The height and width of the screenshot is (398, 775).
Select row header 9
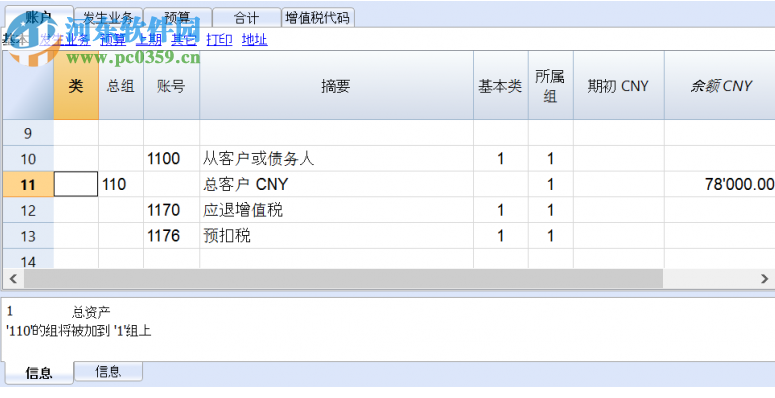[28, 133]
